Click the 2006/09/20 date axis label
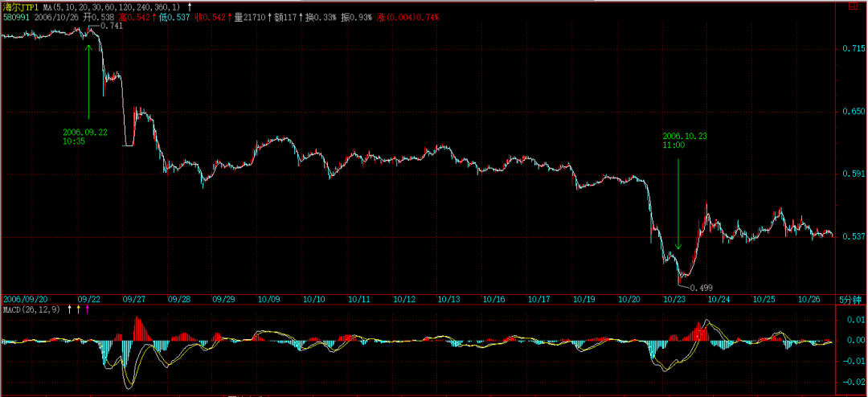 point(24,299)
